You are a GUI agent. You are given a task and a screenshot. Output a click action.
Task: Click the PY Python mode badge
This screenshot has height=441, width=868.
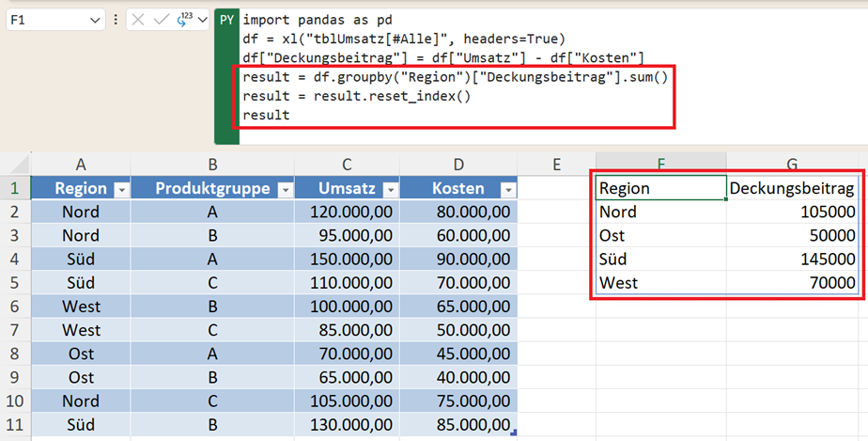coord(226,20)
